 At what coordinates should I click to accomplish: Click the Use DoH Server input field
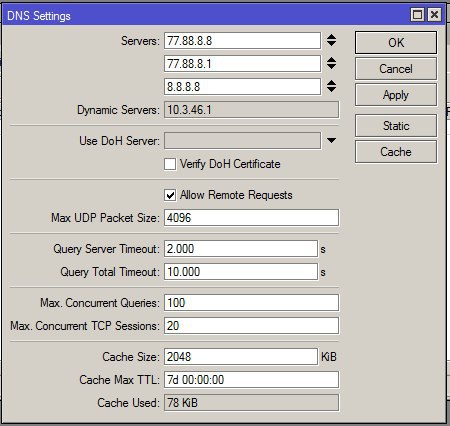tap(242, 141)
